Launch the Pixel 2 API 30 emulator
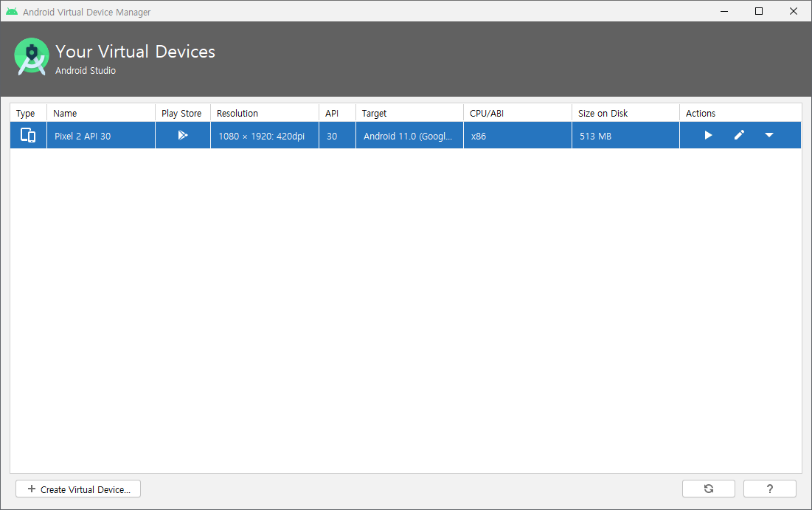 pyautogui.click(x=708, y=135)
